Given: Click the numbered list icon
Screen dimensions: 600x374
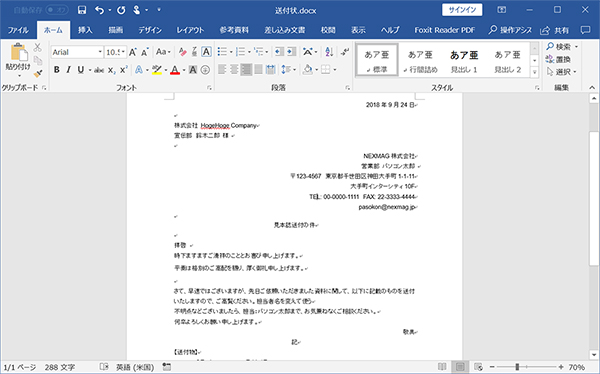Looking at the screenshot, I should click(240, 52).
